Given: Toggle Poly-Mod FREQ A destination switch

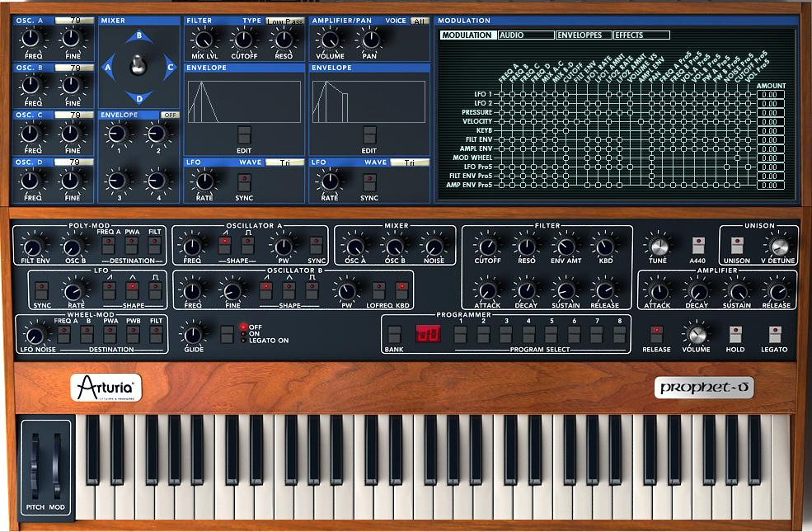Looking at the screenshot, I should pos(109,245).
